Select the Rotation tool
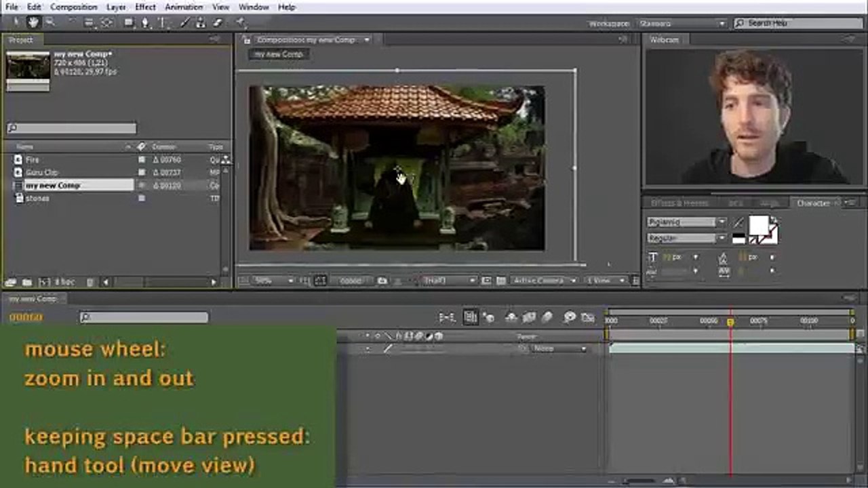 (71, 22)
